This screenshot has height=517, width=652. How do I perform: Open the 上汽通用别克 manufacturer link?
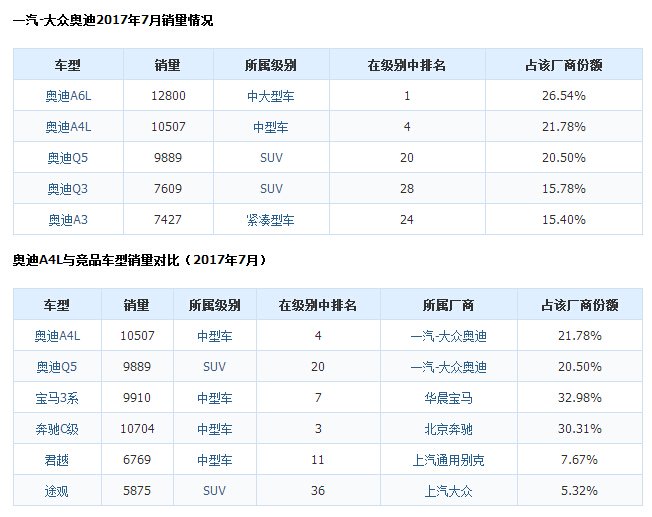point(449,460)
